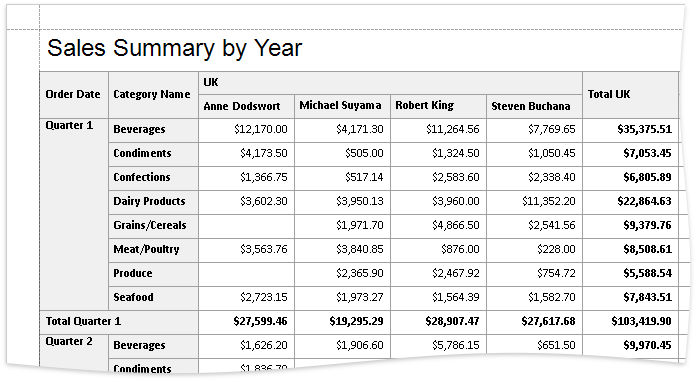Image resolution: width=697 pixels, height=382 pixels.
Task: Select the Total UK column header
Action: 631,95
